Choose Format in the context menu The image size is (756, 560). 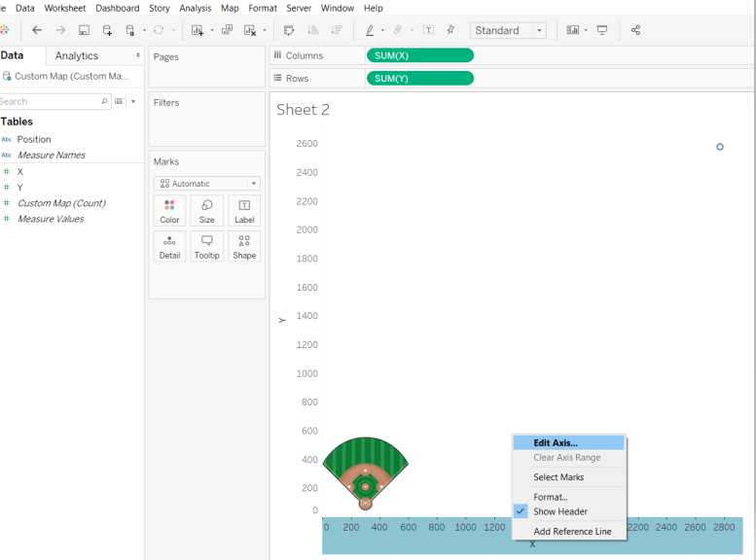569,497
